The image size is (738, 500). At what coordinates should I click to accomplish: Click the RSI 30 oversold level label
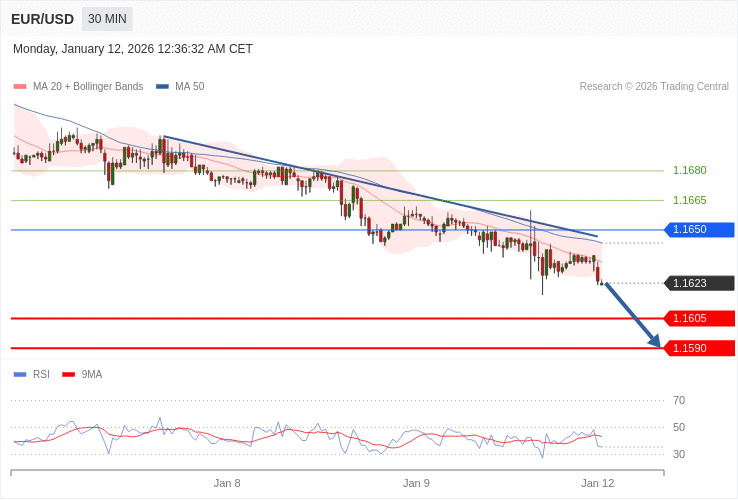[679, 455]
